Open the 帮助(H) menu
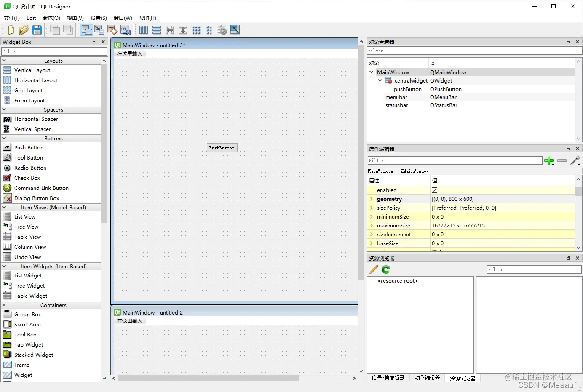 pos(147,18)
